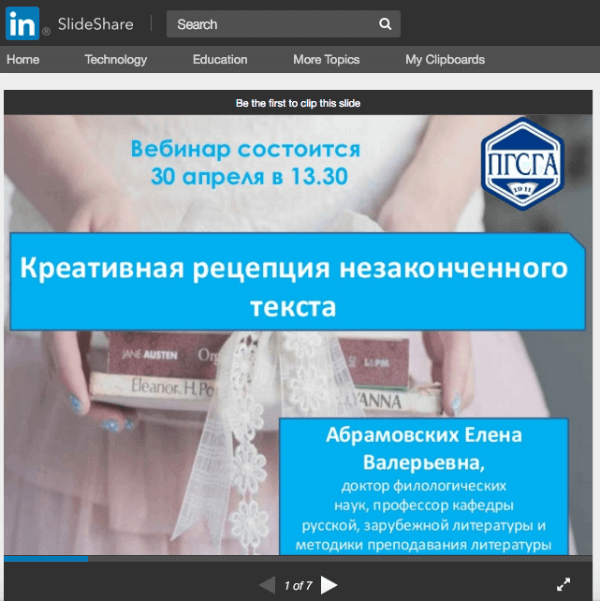The width and height of the screenshot is (600, 601).
Task: Click the '1 of 7' slide counter
Action: coord(298,585)
